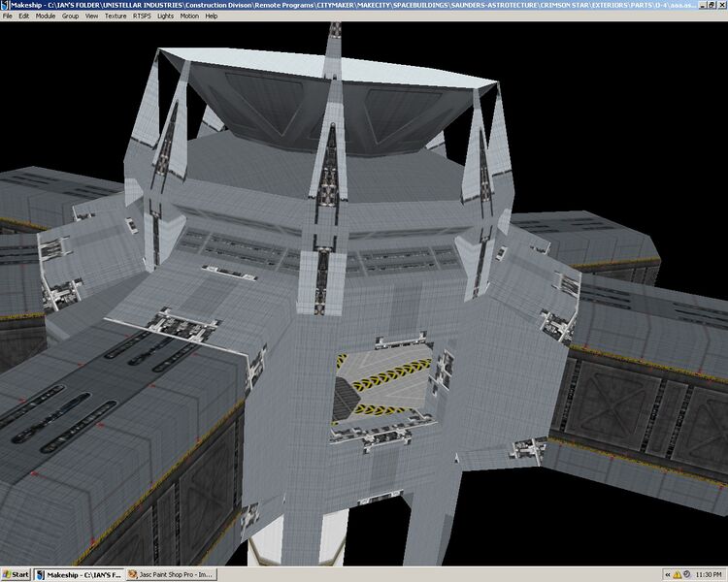Switch to the Makeship taskbar button
728x582 pixels.
80,574
